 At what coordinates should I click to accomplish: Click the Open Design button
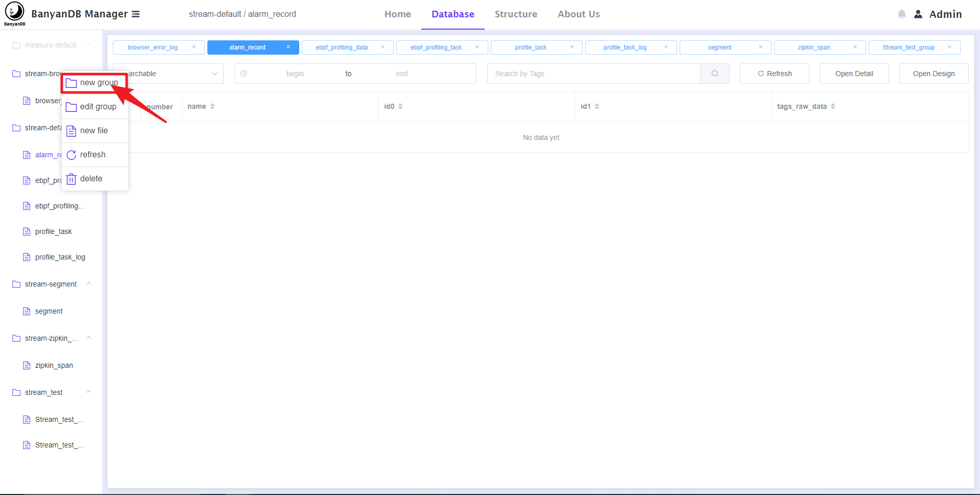(x=934, y=74)
